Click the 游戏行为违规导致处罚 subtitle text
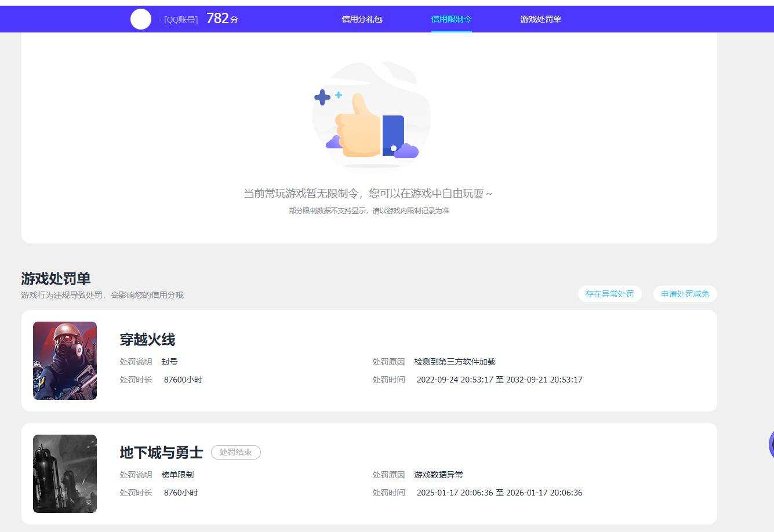 click(102, 295)
